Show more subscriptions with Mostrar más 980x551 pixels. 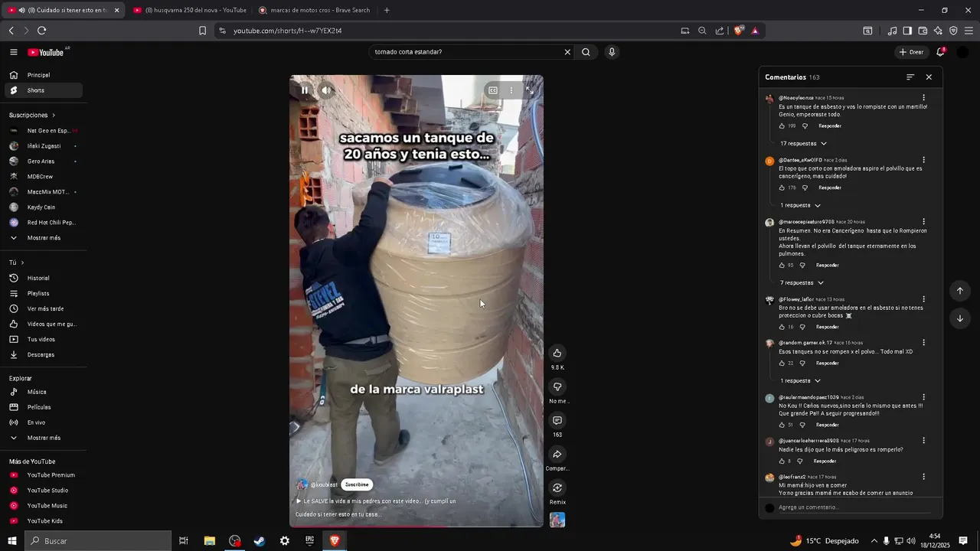point(44,238)
